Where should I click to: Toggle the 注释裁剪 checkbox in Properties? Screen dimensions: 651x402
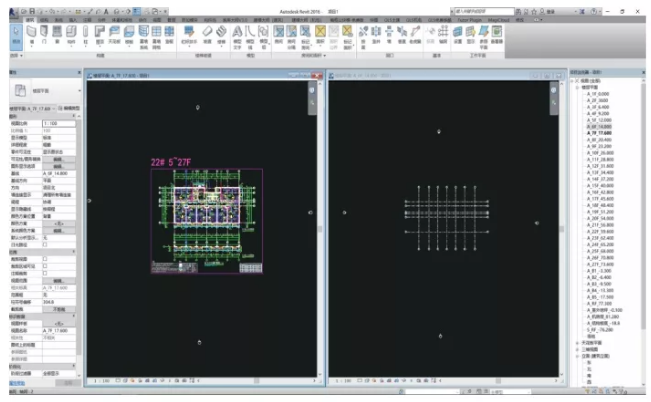[x=46, y=273]
